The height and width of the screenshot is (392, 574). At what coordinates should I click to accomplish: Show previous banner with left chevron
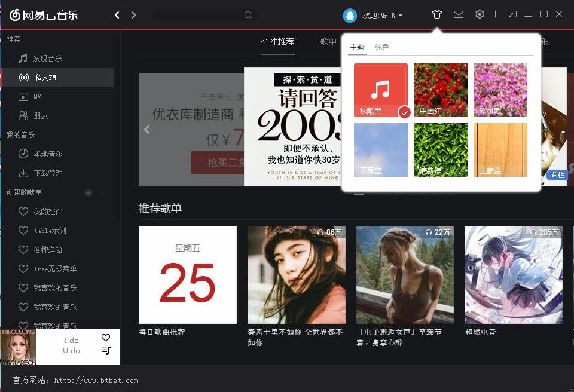147,130
